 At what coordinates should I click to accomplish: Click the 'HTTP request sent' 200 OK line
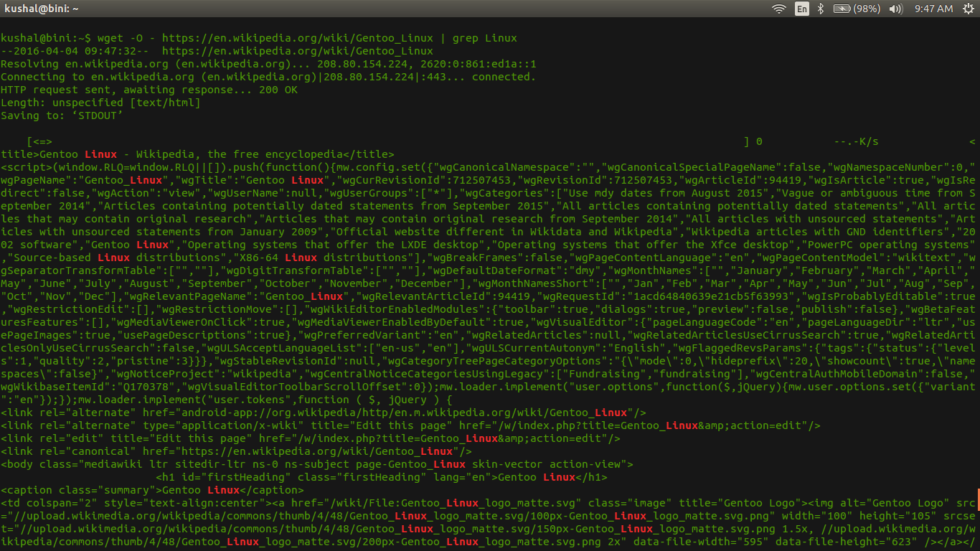click(149, 90)
